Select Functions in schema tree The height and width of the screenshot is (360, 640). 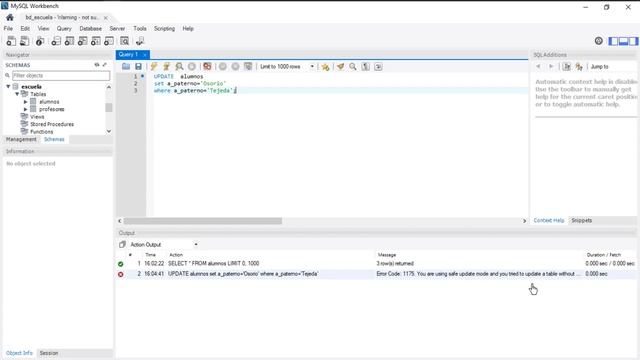(42, 131)
